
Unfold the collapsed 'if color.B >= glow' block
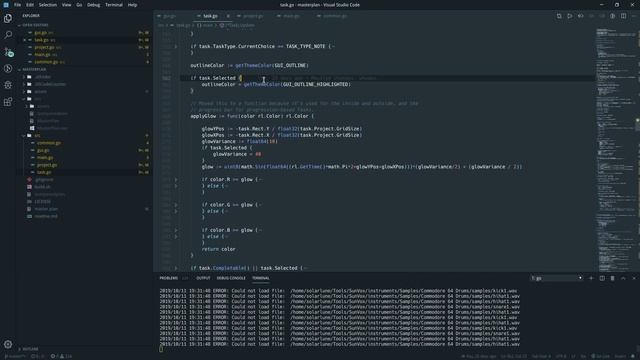click(x=176, y=230)
